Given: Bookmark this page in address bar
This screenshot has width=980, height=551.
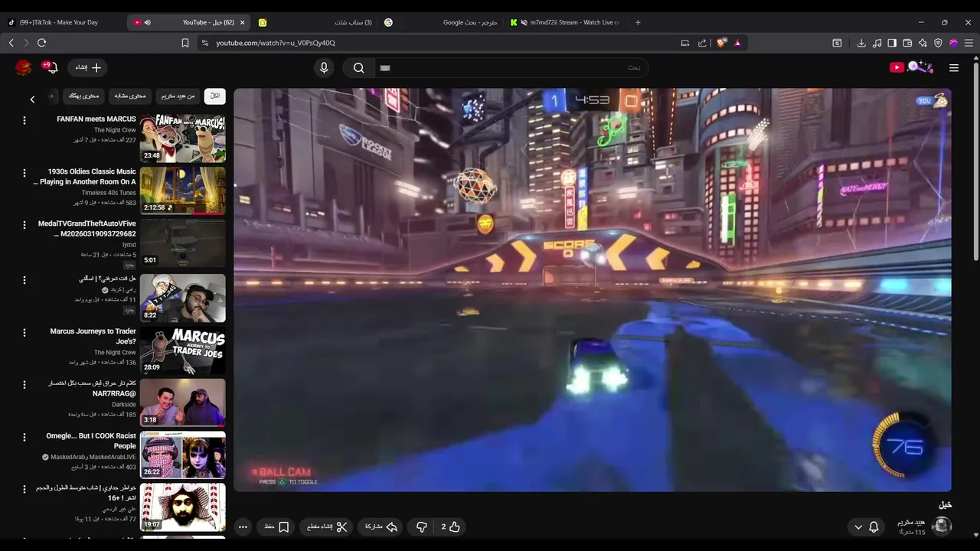Looking at the screenshot, I should 185,43.
